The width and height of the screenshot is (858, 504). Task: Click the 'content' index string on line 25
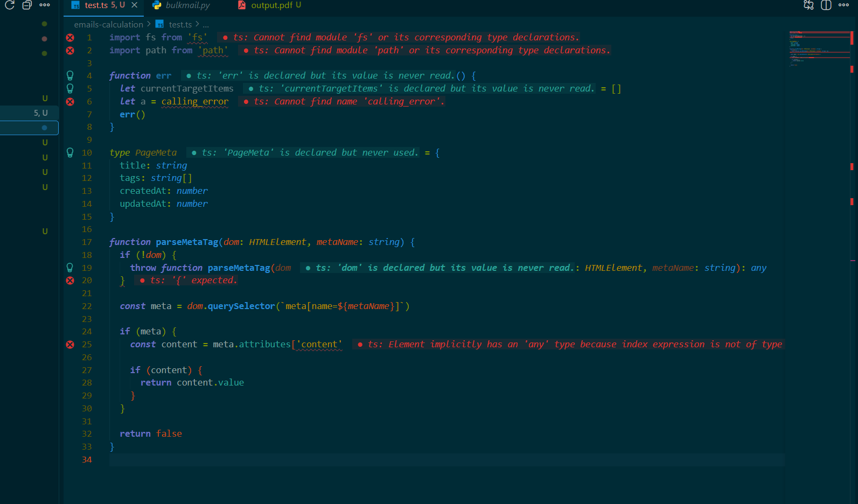pos(319,344)
